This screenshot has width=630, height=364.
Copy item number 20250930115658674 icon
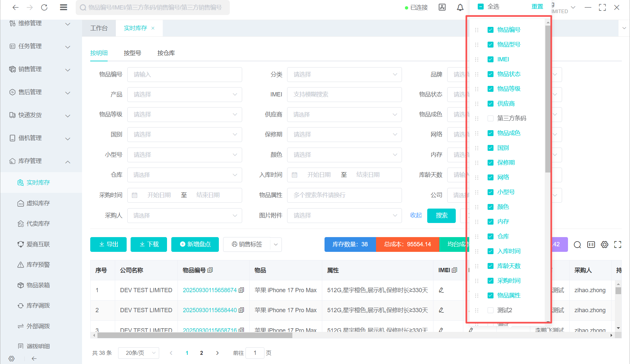pos(241,290)
